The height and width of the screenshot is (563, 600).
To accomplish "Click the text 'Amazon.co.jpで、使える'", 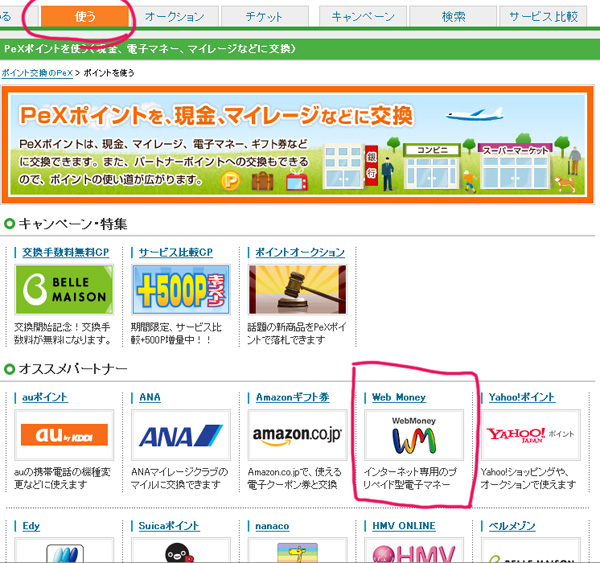I will pos(295,472).
